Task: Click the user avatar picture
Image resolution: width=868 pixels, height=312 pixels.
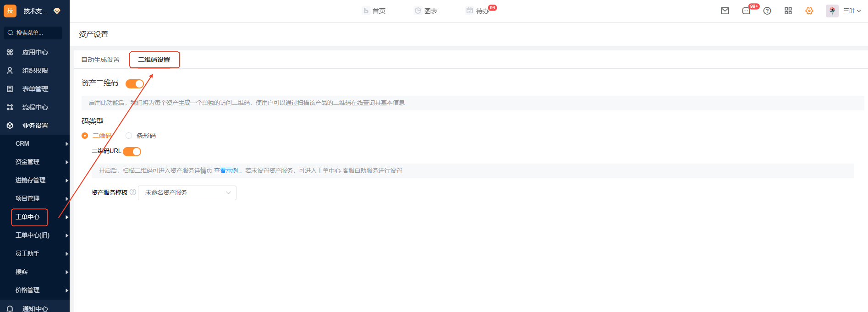Action: [x=832, y=11]
